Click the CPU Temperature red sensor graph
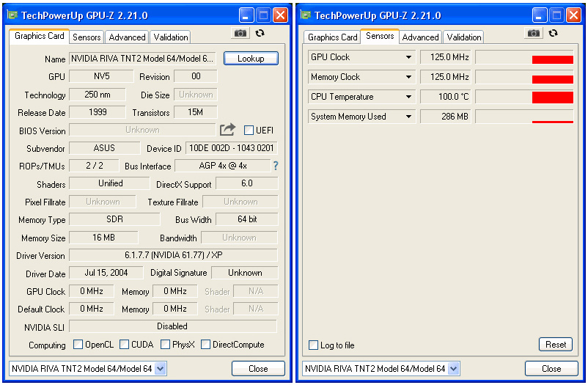 point(524,97)
